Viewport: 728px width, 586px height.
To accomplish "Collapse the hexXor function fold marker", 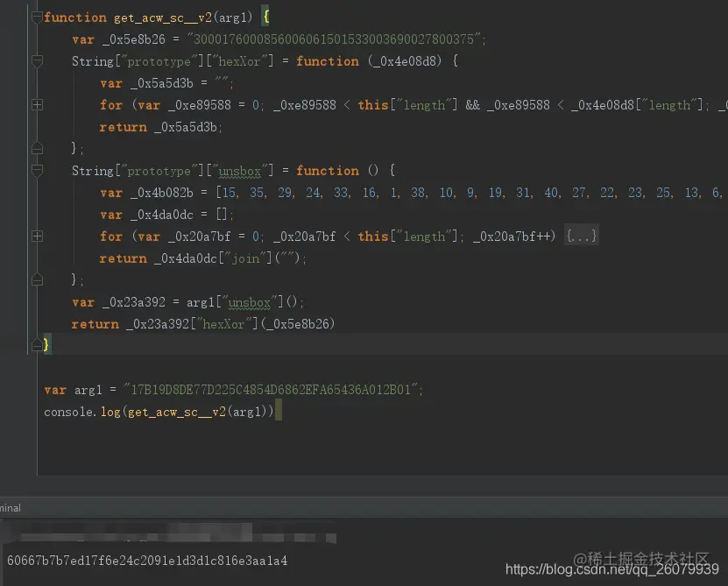I will [x=37, y=60].
